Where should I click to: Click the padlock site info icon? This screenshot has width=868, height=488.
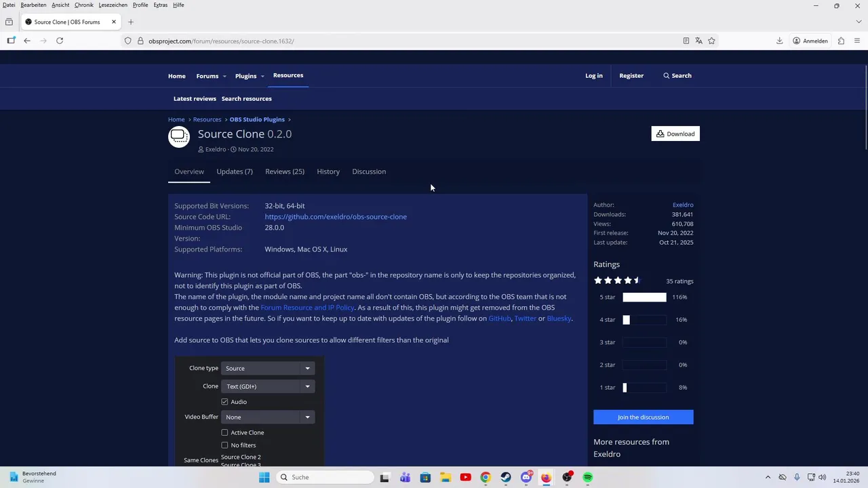140,41
